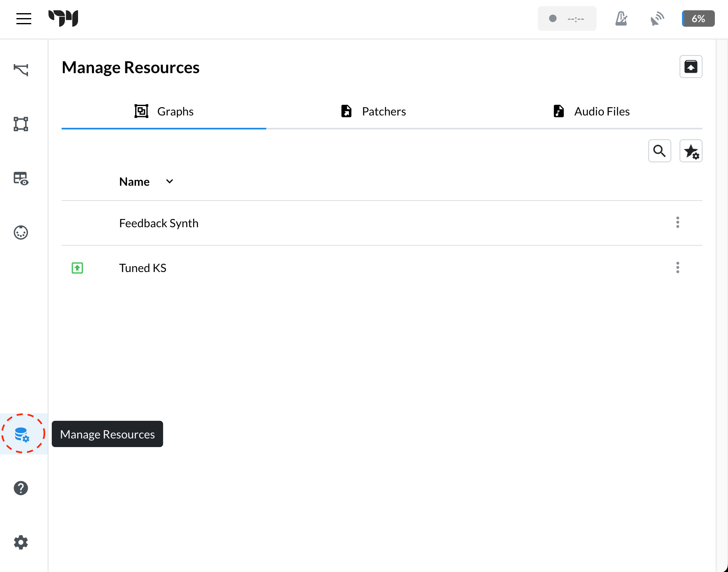This screenshot has height=572, width=728.
Task: Open settings via the gear icon
Action: (21, 542)
